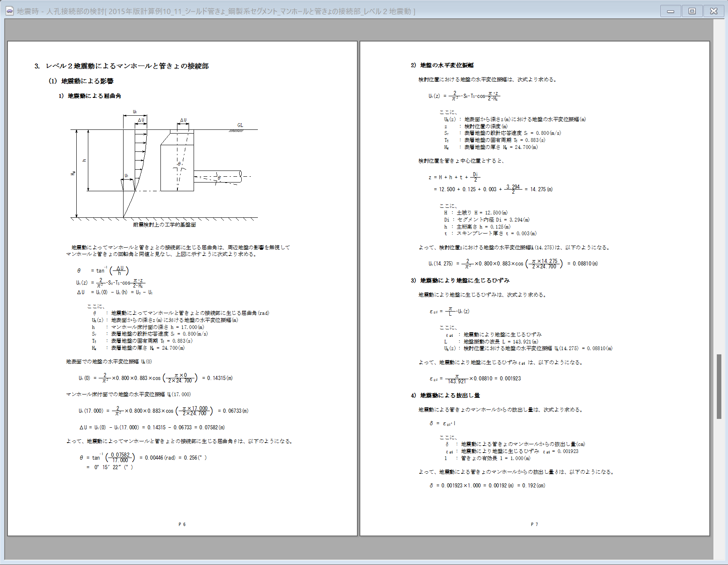Image resolution: width=728 pixels, height=565 pixels.
Task: Click the heading 3. レベル2地震動によるマンホールと管きょの接続部
Action: (x=121, y=66)
